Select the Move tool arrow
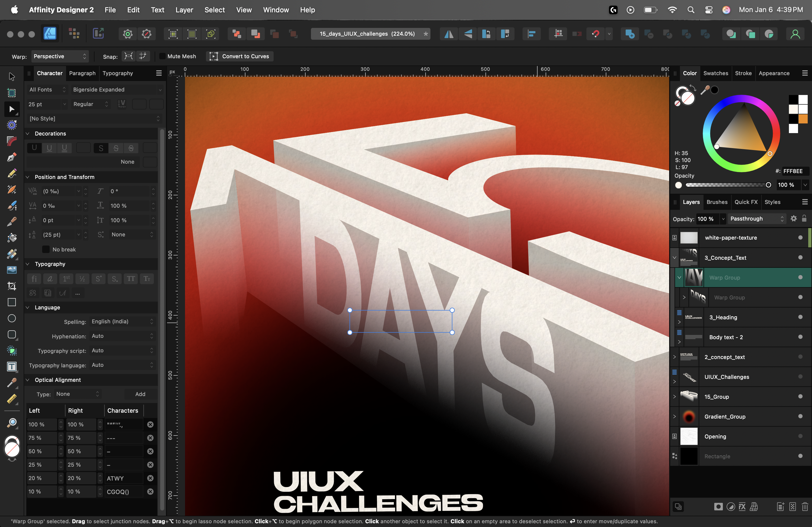This screenshot has height=527, width=812. [x=12, y=76]
